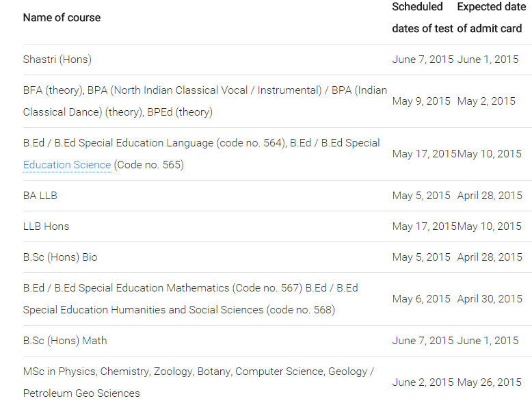Click the May 6, 2015 test date
Image resolution: width=532 pixels, height=403 pixels.
(x=421, y=299)
